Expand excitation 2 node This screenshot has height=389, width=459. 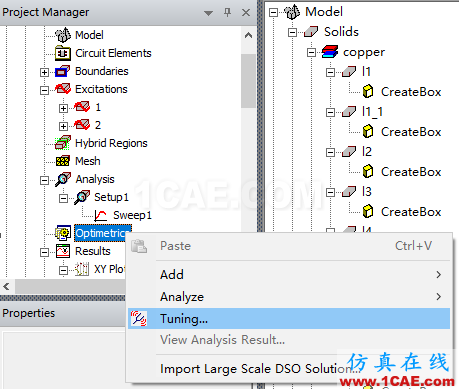click(63, 126)
